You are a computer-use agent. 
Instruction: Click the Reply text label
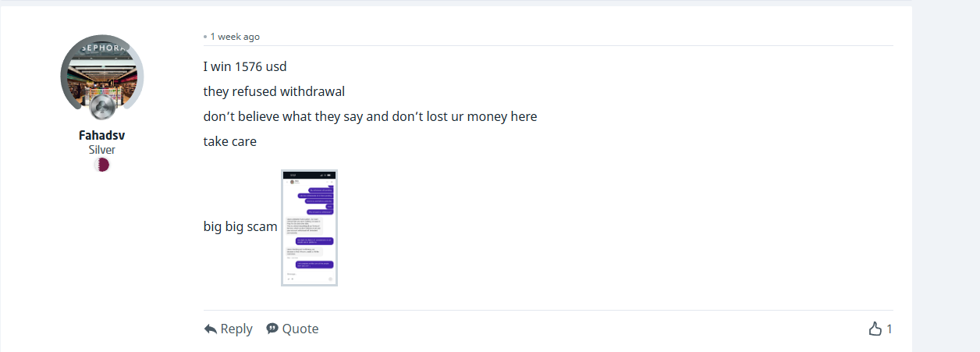(236, 329)
